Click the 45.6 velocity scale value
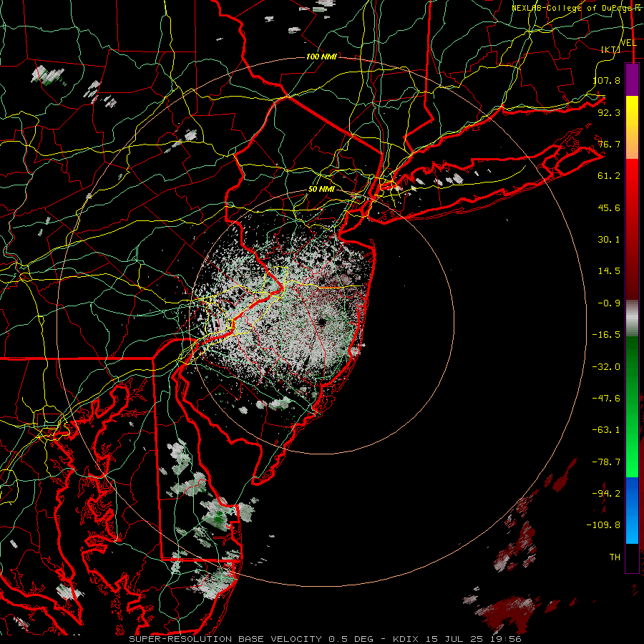The image size is (644, 644). [609, 208]
